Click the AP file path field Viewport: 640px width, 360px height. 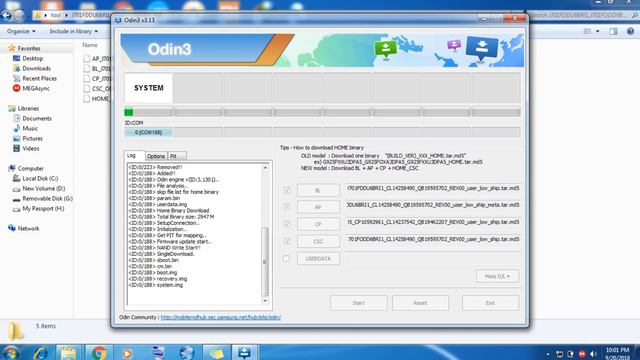coord(433,205)
